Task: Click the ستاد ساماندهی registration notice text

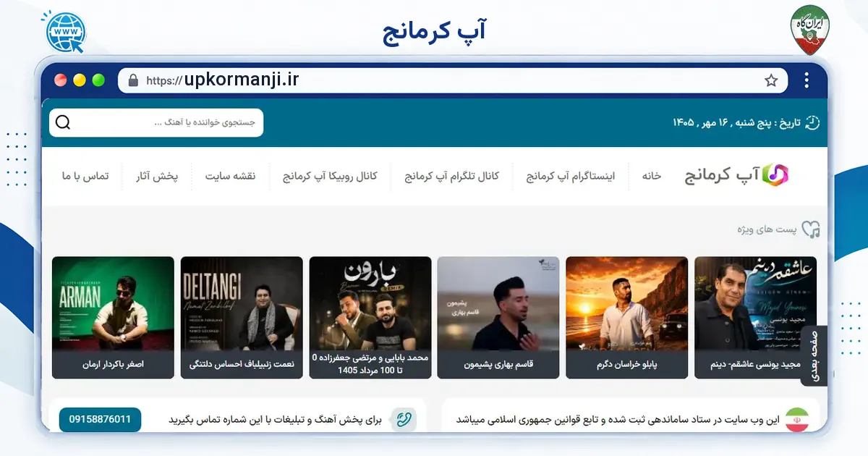Action: click(618, 420)
